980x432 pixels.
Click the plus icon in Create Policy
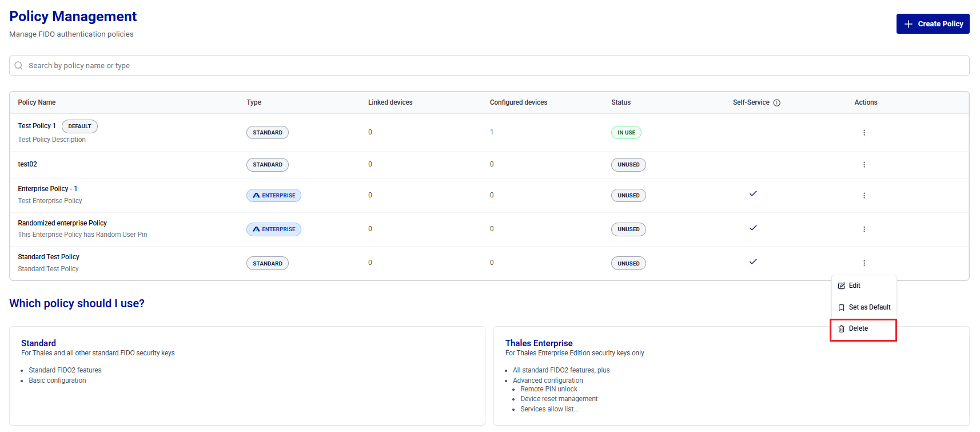tap(909, 24)
